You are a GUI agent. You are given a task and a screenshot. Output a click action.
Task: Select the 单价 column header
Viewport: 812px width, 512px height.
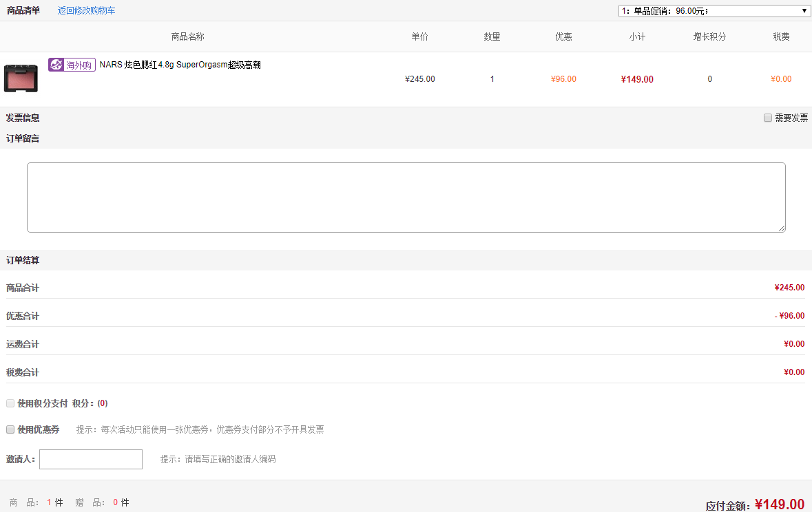(420, 36)
